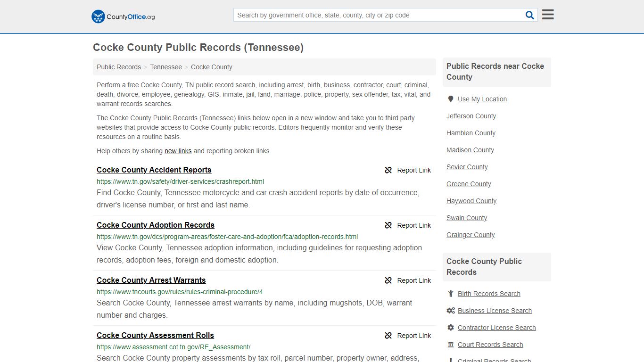The height and width of the screenshot is (362, 644).
Task: Click location pin icon for Use My Location
Action: (x=451, y=99)
